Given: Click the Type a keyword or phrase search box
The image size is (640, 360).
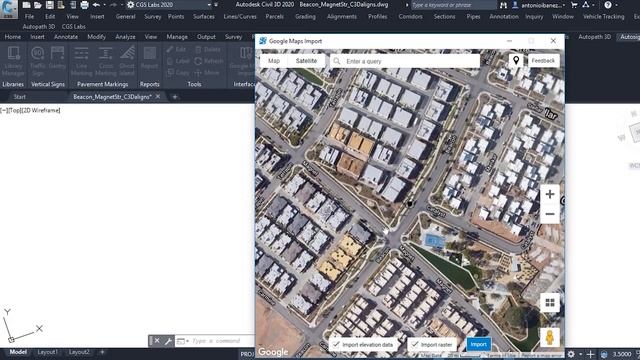Looking at the screenshot, I should (x=453, y=5).
